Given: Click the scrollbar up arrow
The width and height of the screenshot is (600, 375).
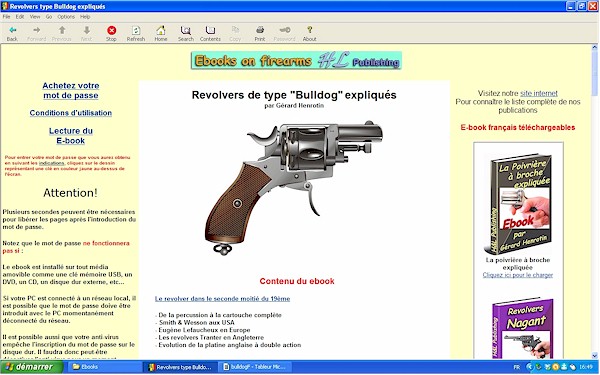Looking at the screenshot, I should tap(595, 47).
